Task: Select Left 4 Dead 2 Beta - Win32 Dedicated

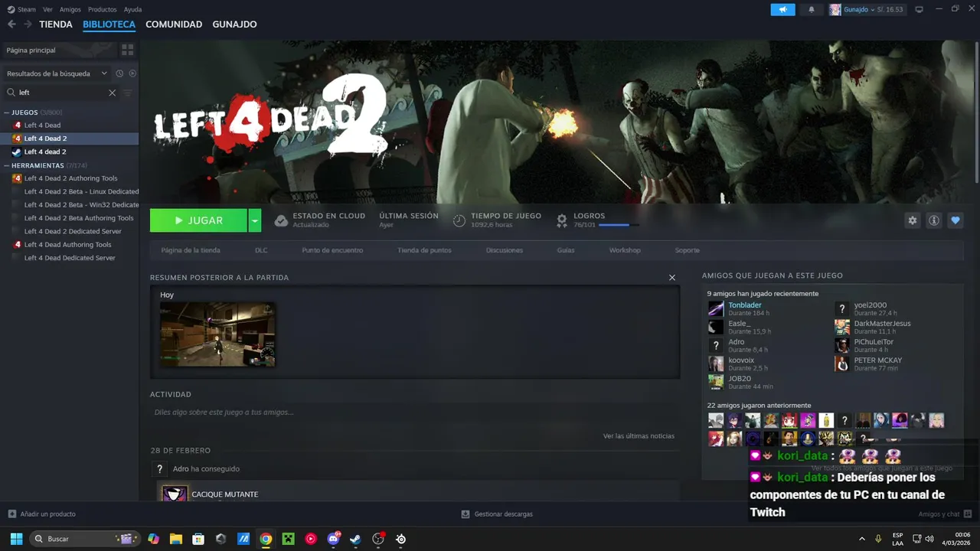Action: coord(70,205)
